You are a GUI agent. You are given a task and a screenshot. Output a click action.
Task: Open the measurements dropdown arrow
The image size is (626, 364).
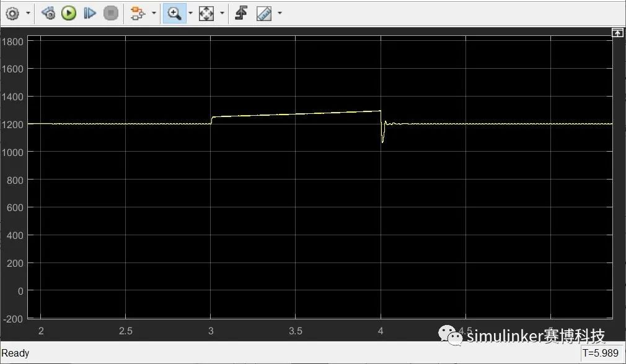[x=279, y=13]
